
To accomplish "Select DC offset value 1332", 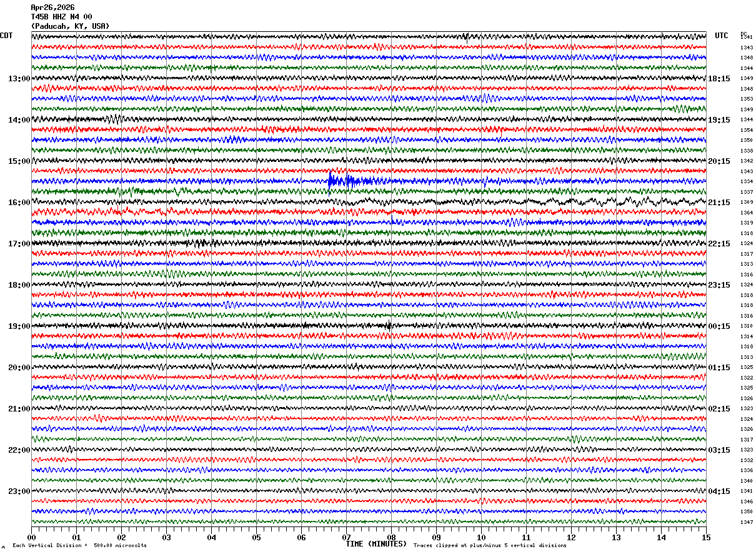I will point(747,460).
